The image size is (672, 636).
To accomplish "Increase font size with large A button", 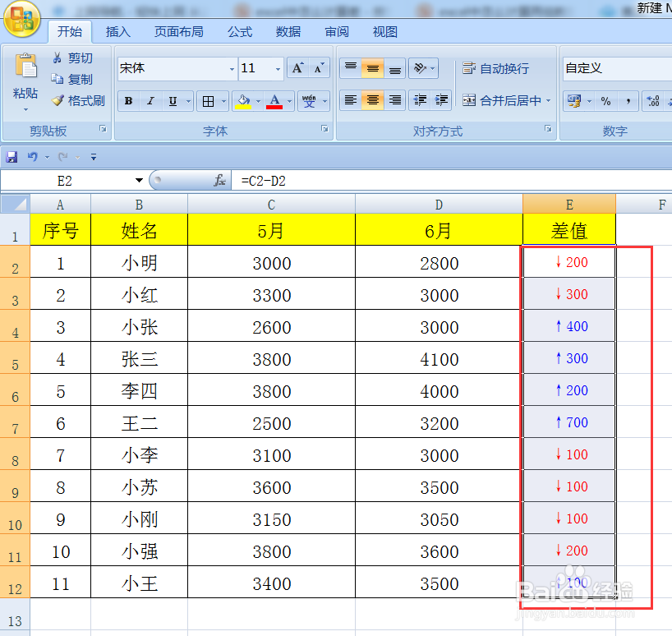I will [297, 67].
